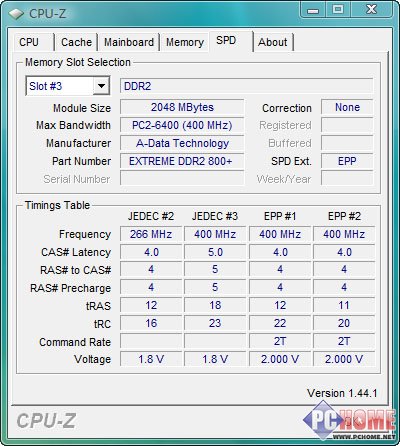Click EPP #2 Voltage 2.000 V cell
The height and width of the screenshot is (446, 400).
(x=344, y=359)
